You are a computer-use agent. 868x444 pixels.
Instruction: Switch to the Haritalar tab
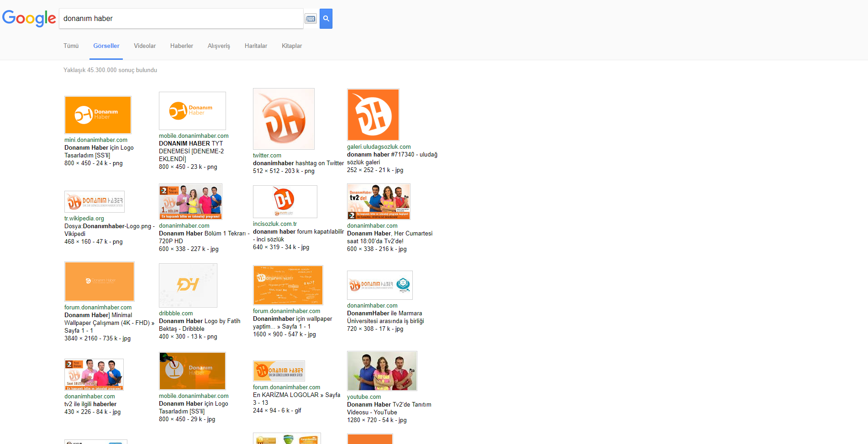pyautogui.click(x=256, y=46)
